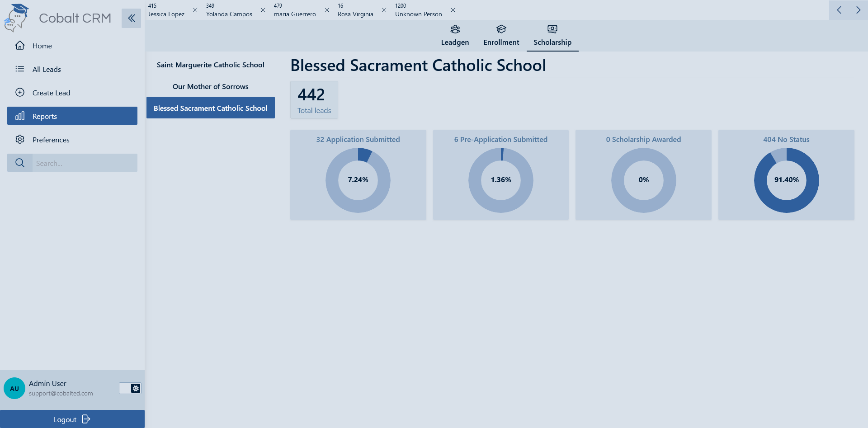Switch to the Scholarship tab
The height and width of the screenshot is (428, 868).
pyautogui.click(x=552, y=36)
